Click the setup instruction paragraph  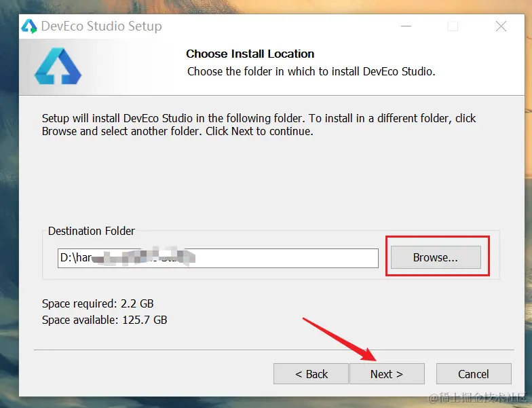[259, 125]
